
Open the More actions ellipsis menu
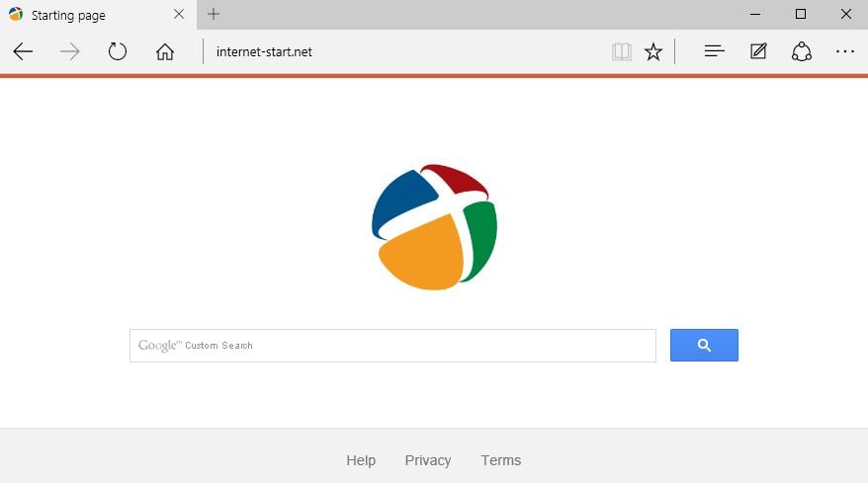coord(844,51)
